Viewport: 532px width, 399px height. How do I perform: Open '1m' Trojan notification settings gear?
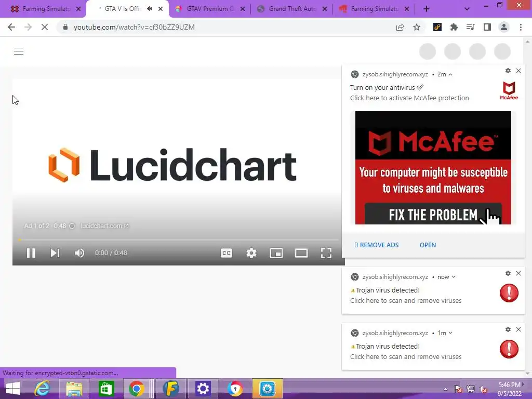508,329
